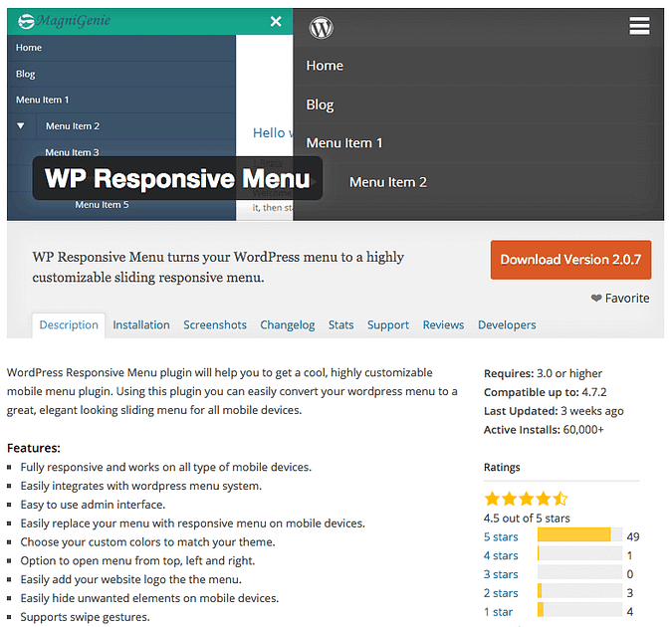Click the '4.5 out of 5 stars' text
Screen dimensions: 672x627
coord(527,519)
